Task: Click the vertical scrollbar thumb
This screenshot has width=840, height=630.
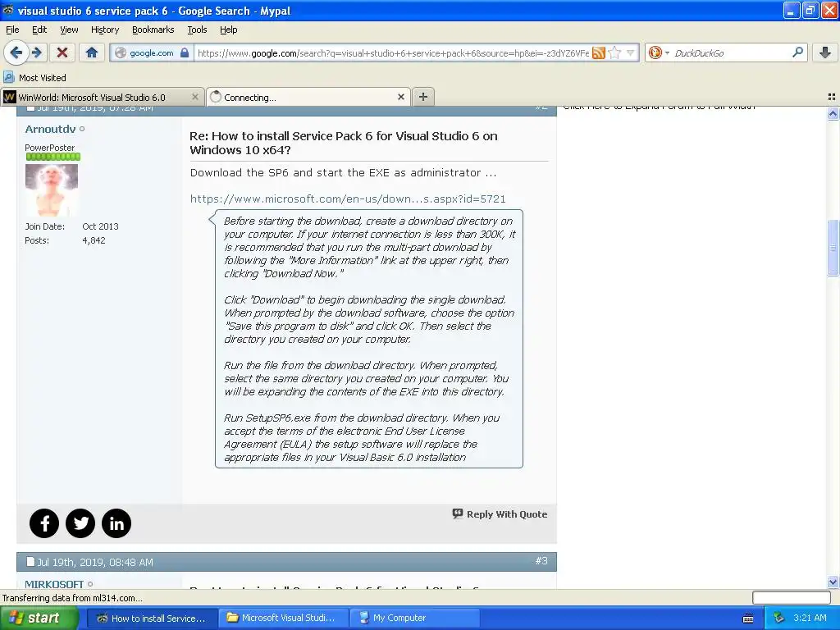Action: [833, 248]
